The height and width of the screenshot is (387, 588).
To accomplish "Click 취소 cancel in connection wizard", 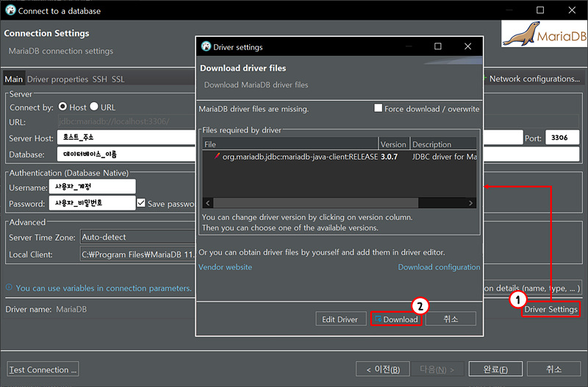I will click(x=553, y=369).
